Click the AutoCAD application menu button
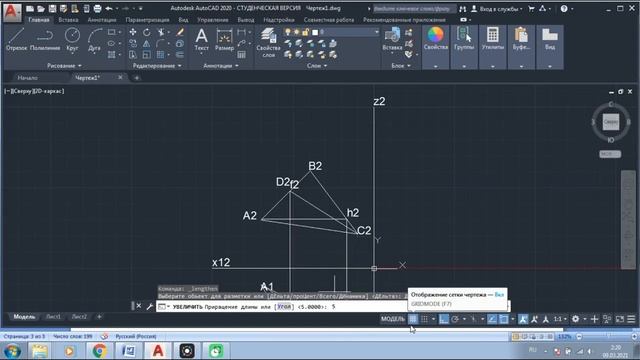640x360 pixels. [x=12, y=12]
